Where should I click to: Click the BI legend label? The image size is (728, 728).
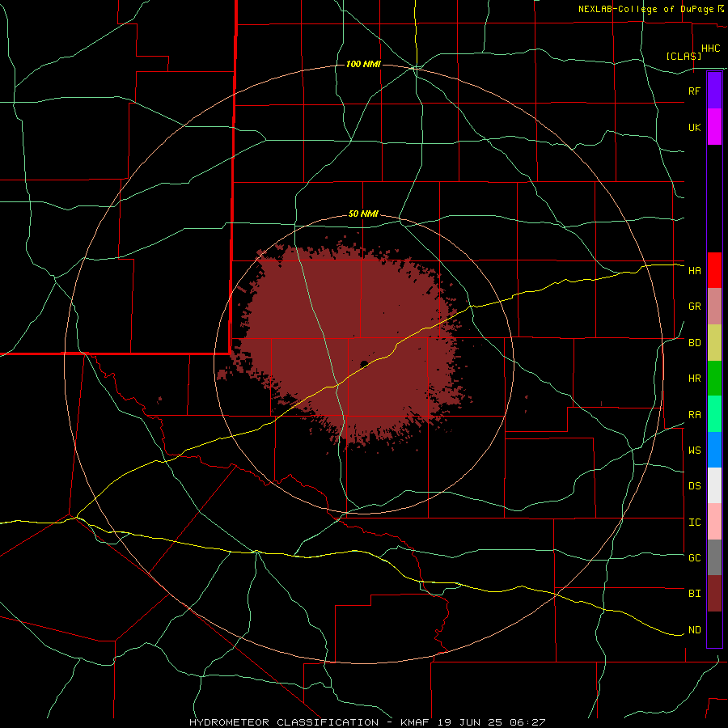click(694, 594)
